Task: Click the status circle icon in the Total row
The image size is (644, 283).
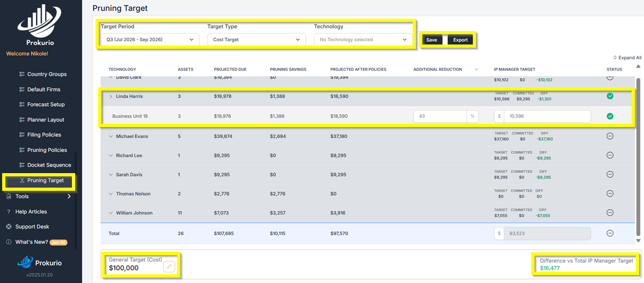Action: point(610,233)
